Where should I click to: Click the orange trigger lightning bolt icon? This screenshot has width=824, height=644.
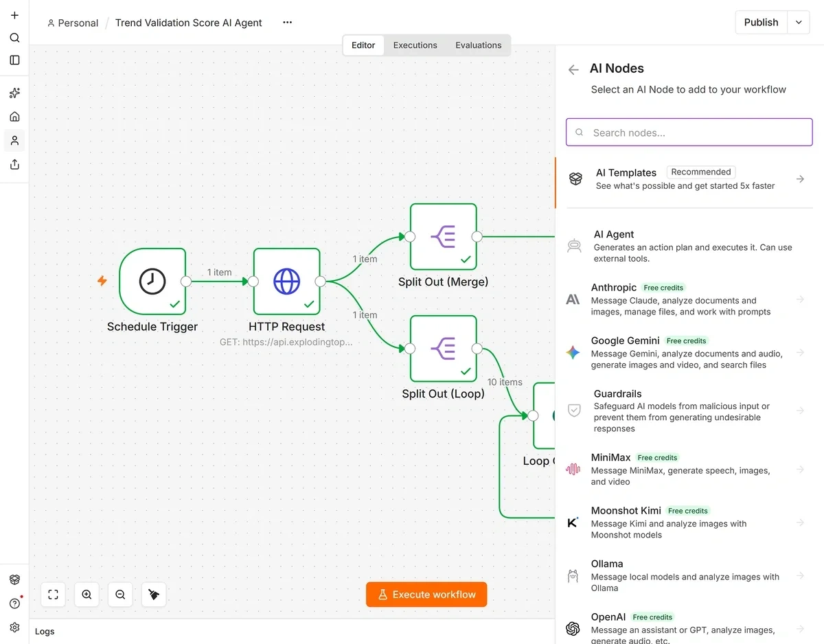(102, 281)
